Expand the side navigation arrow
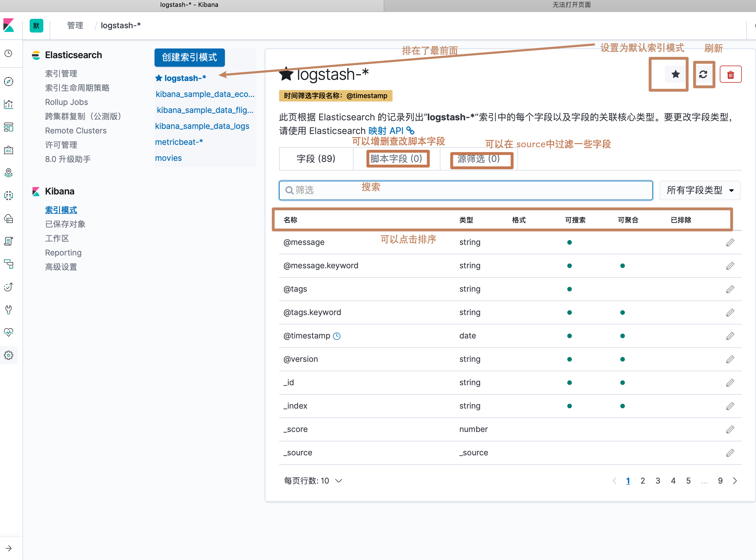Screen dimensions: 756x560 (9, 548)
